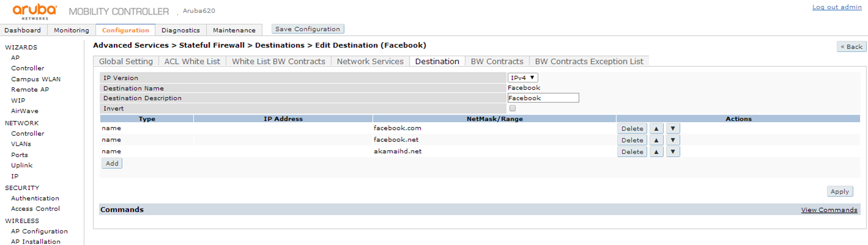868x245 pixels.
Task: Open Network Controller settings
Action: 28,133
